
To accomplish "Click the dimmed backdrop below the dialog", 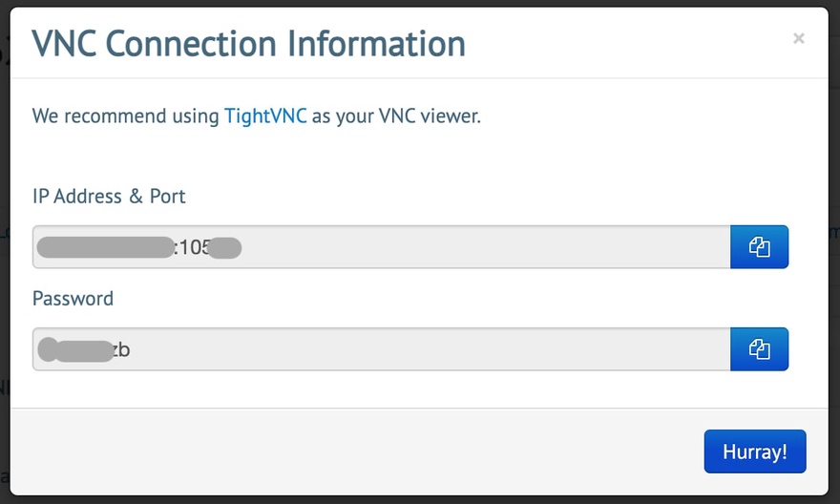I will pyautogui.click(x=420, y=499).
